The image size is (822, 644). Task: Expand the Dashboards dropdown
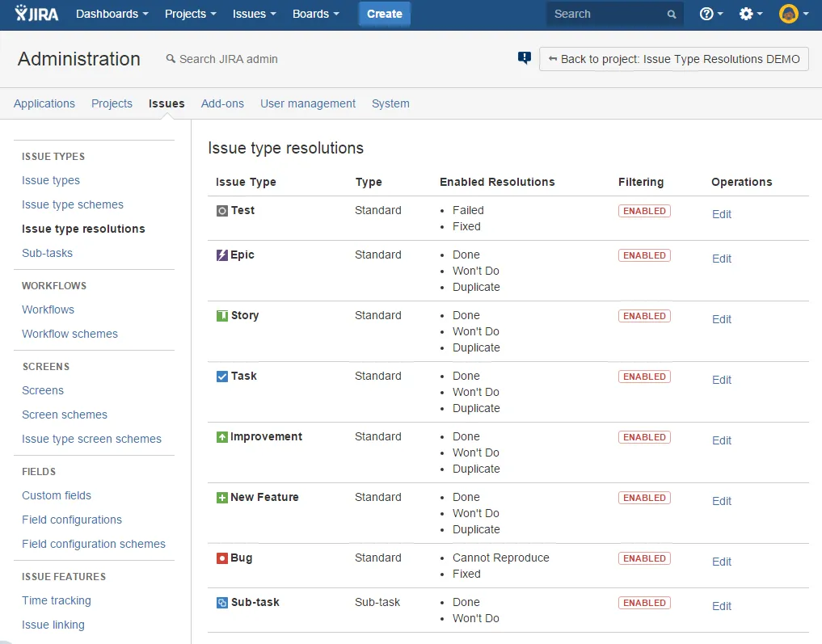point(112,14)
